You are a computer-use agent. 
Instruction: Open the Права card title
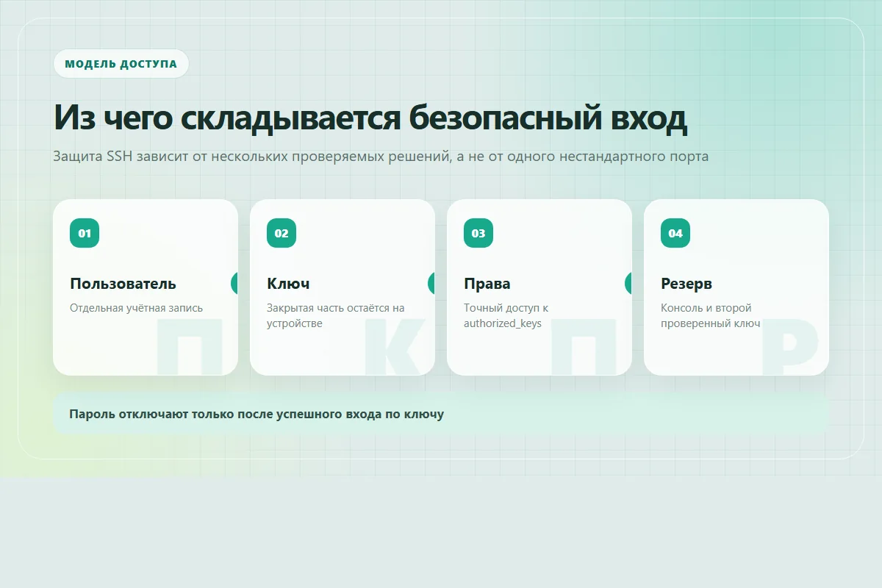coord(487,284)
